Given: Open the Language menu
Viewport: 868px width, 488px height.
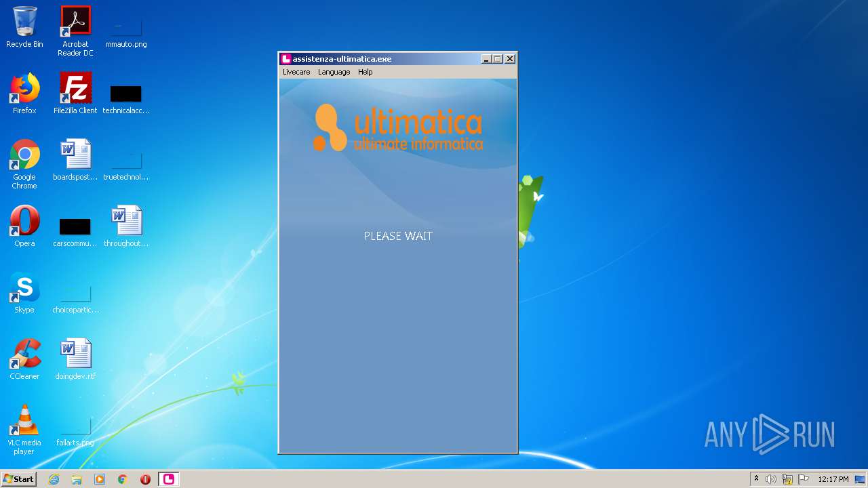Looking at the screenshot, I should point(334,72).
